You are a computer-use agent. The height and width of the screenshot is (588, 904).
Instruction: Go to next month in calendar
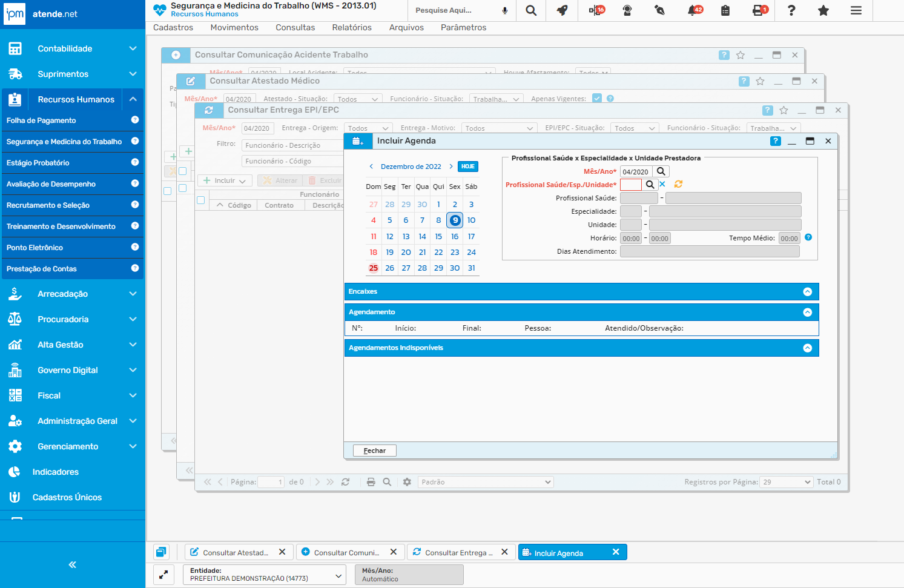(x=451, y=167)
